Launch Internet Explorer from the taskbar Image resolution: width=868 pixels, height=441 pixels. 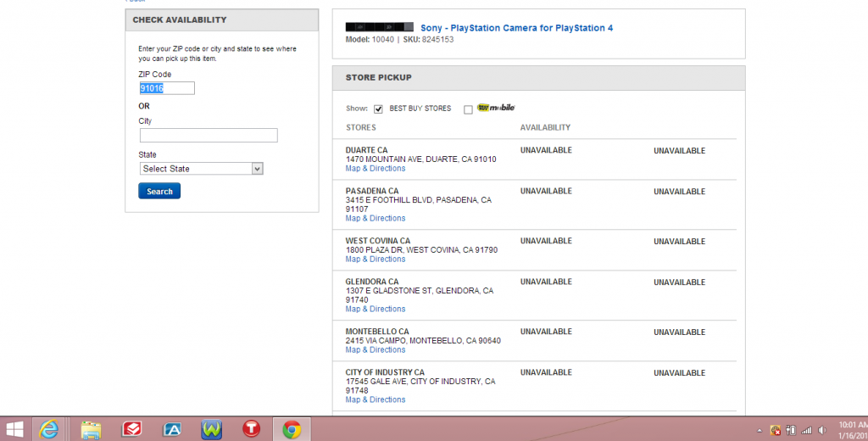[x=49, y=429]
